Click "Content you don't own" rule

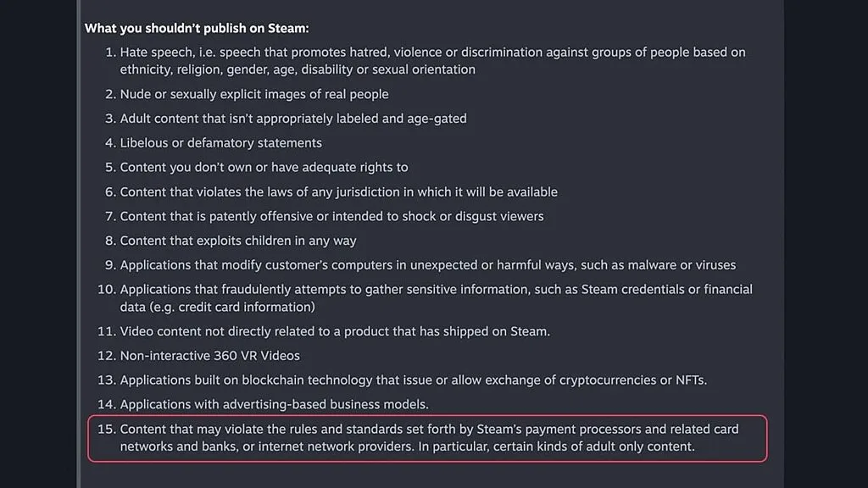point(264,168)
